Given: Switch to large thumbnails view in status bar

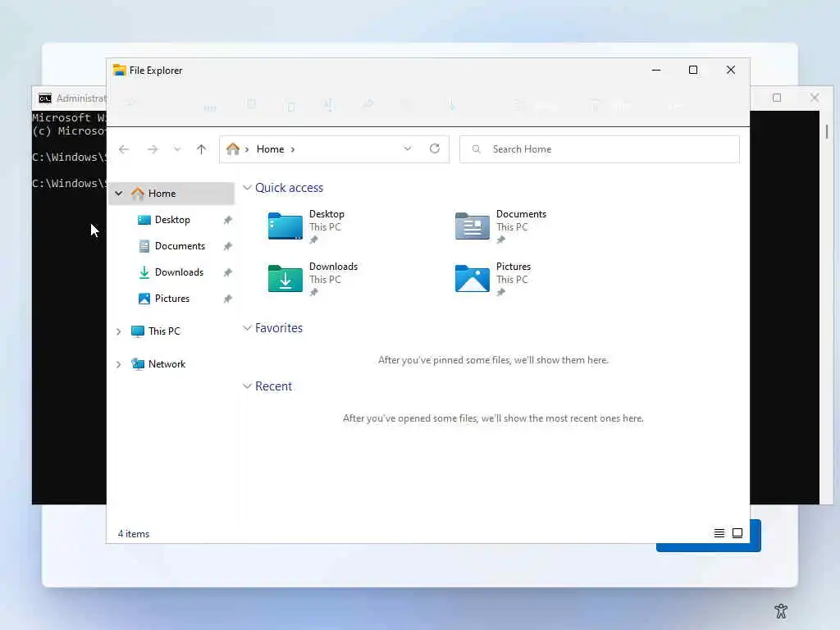Looking at the screenshot, I should [x=737, y=533].
